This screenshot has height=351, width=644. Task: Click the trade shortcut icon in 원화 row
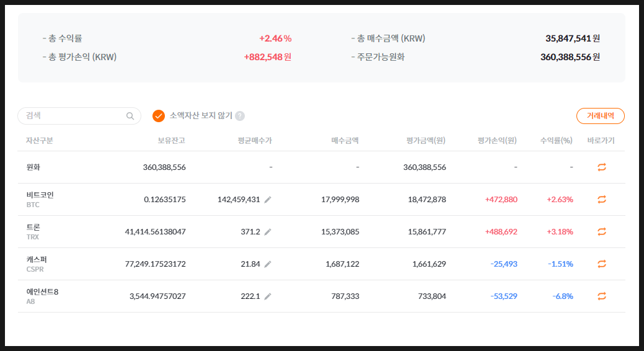click(x=602, y=167)
